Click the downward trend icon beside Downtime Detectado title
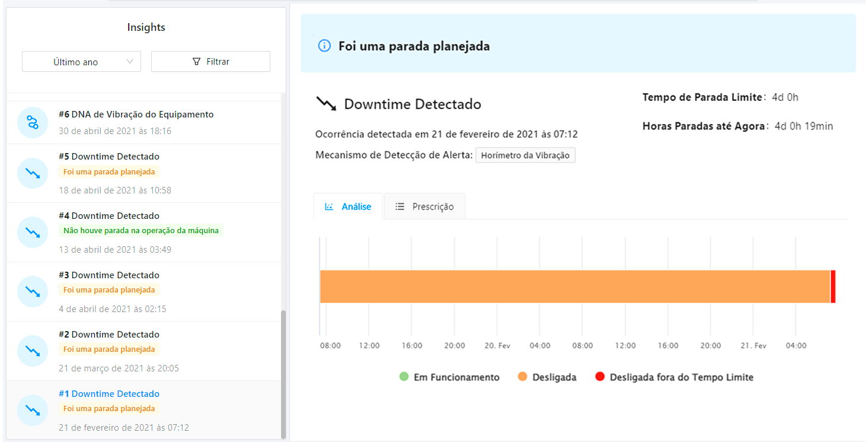This screenshot has width=868, height=442. pos(326,104)
